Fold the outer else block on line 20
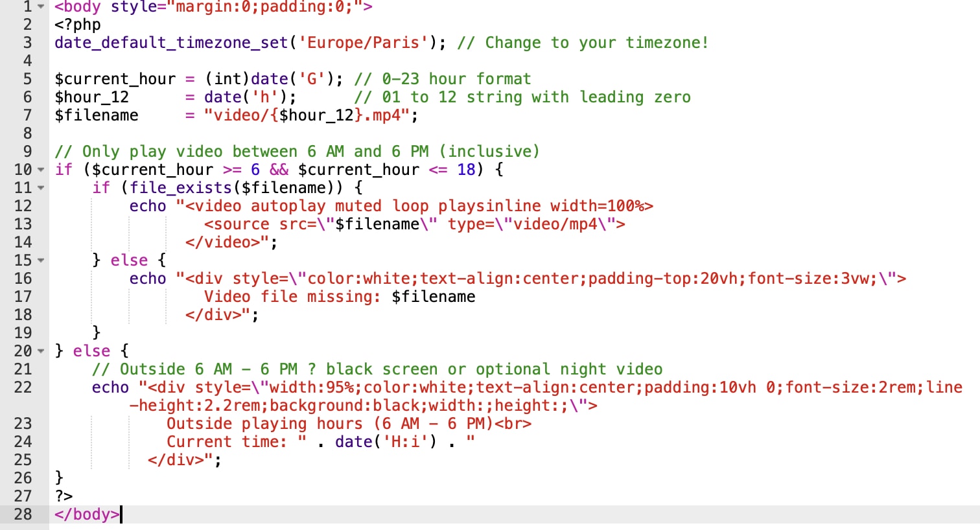 click(41, 351)
